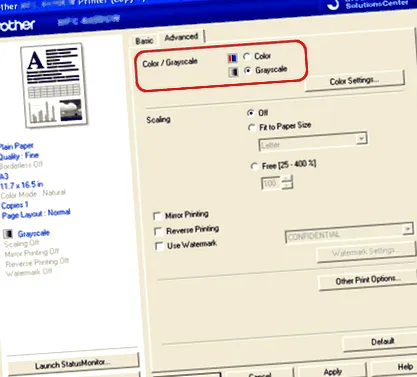The image size is (417, 377).
Task: Click the Help button
Action: [x=405, y=367]
